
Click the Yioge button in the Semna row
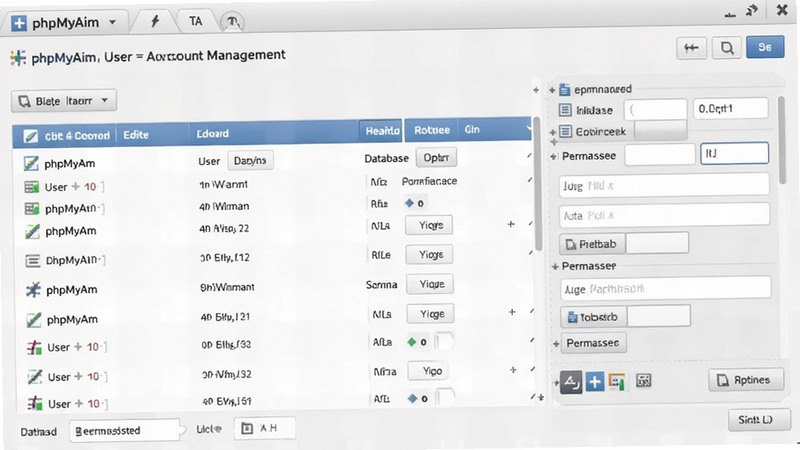430,284
